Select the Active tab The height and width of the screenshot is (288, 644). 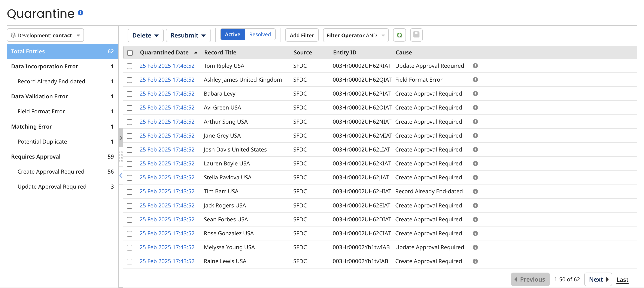232,34
